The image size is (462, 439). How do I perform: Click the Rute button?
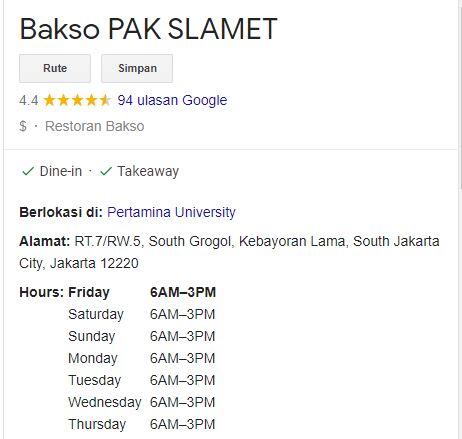pyautogui.click(x=55, y=68)
